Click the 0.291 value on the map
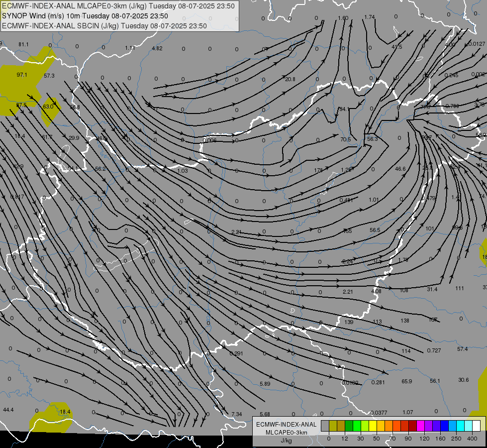Image resolution: width=487 pixels, height=448 pixels. click(236, 353)
